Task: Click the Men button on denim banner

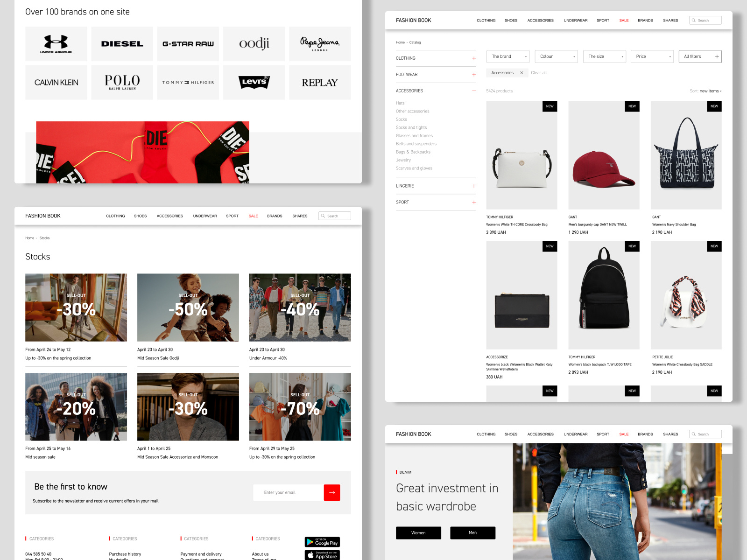Action: click(x=472, y=533)
